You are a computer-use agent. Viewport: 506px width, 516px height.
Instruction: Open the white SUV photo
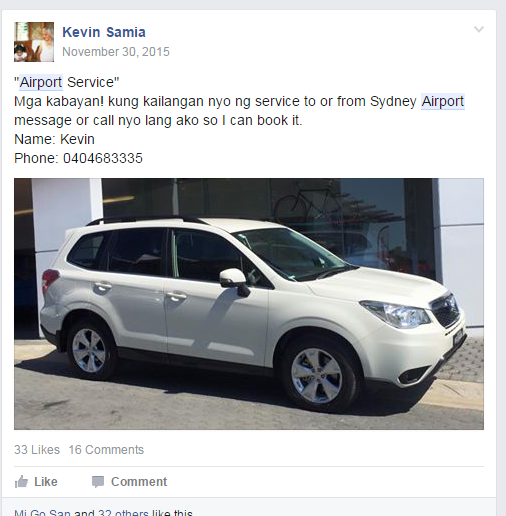click(249, 304)
